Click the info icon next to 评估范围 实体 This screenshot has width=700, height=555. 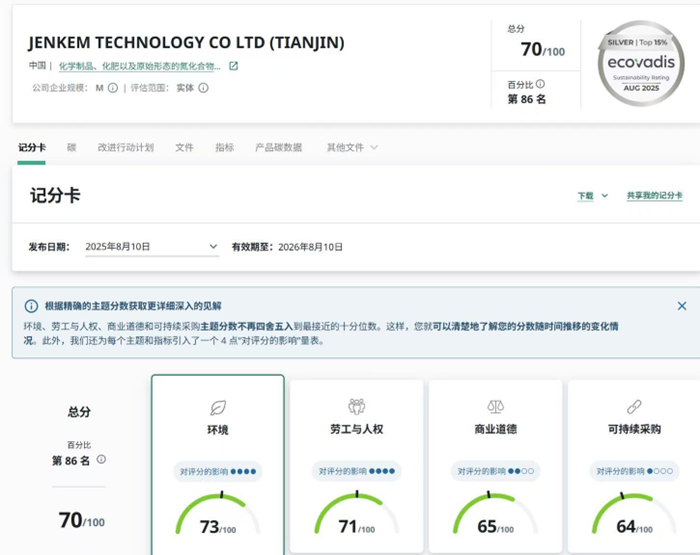[203, 88]
